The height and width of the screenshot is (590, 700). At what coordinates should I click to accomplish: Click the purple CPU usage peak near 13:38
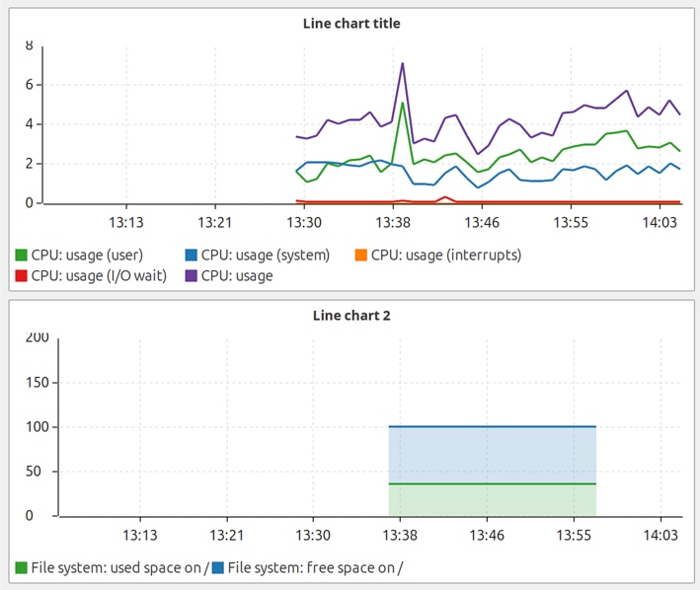click(x=403, y=64)
